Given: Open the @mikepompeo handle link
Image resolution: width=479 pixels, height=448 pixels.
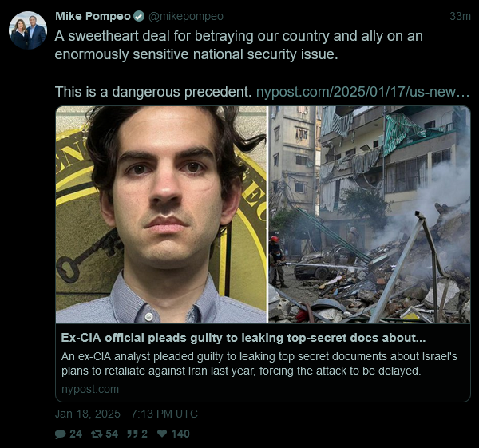Looking at the screenshot, I should click(x=186, y=16).
